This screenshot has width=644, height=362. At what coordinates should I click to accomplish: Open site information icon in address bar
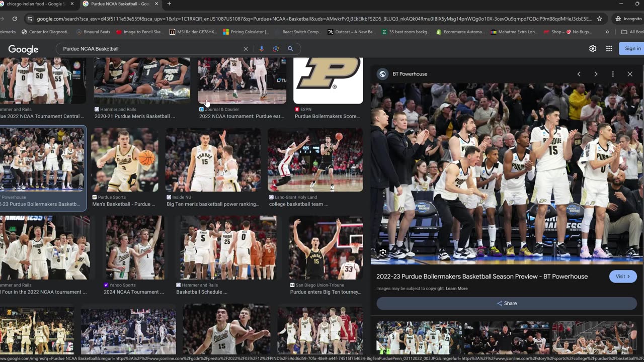click(30, 19)
